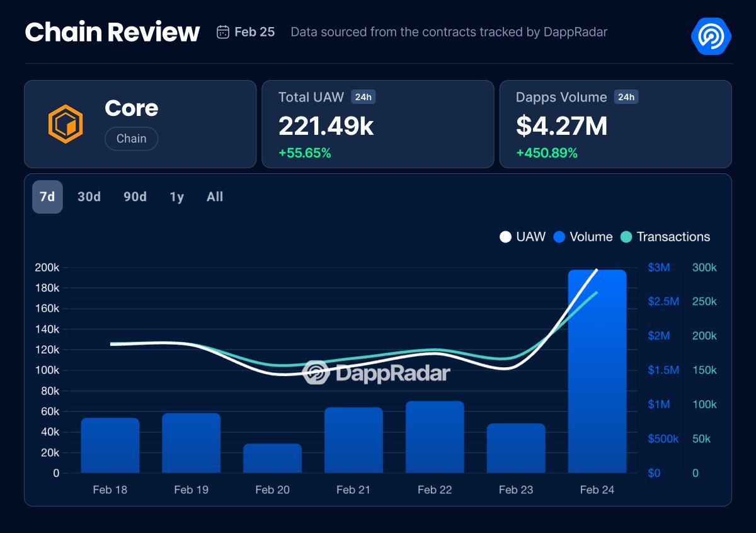Click the 300k transactions axis label

click(x=704, y=268)
